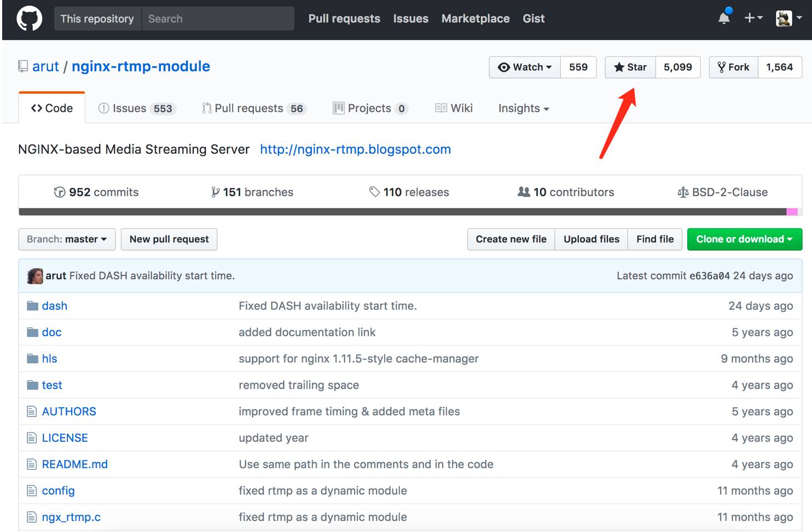The width and height of the screenshot is (812, 532).
Task: Open the hls folder
Action: click(49, 358)
